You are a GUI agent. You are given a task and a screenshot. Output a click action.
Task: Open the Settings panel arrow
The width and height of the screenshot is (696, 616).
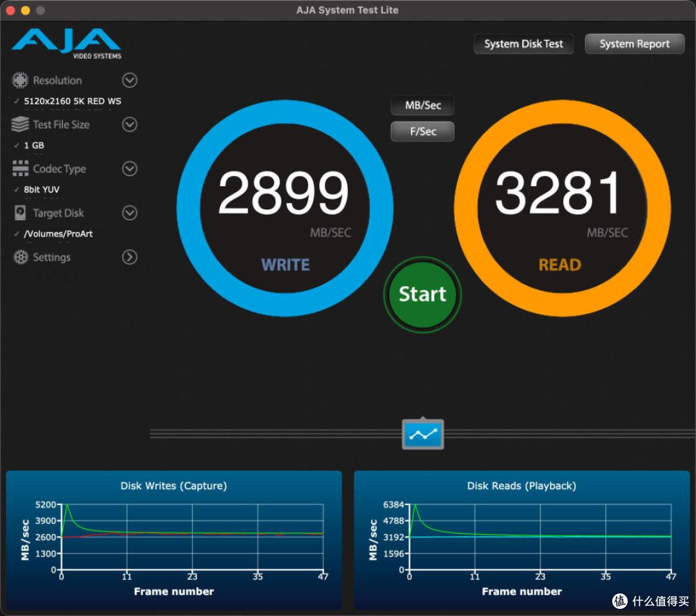pos(130,257)
